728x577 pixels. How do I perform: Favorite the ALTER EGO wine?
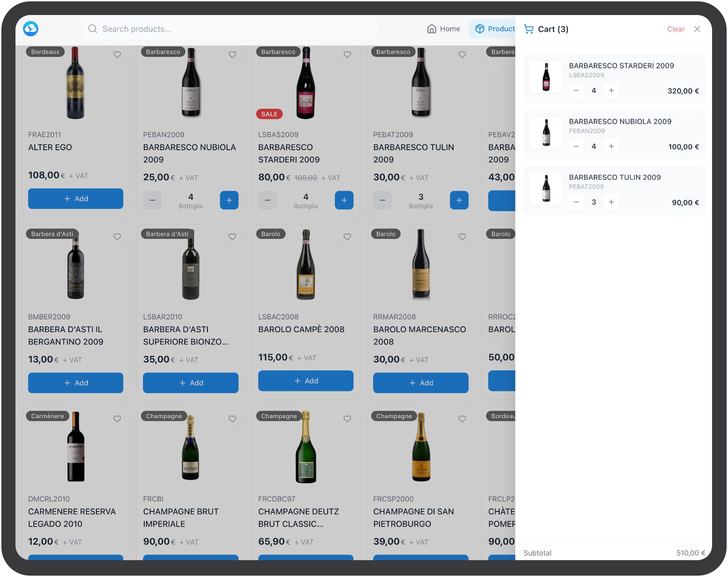click(x=117, y=55)
